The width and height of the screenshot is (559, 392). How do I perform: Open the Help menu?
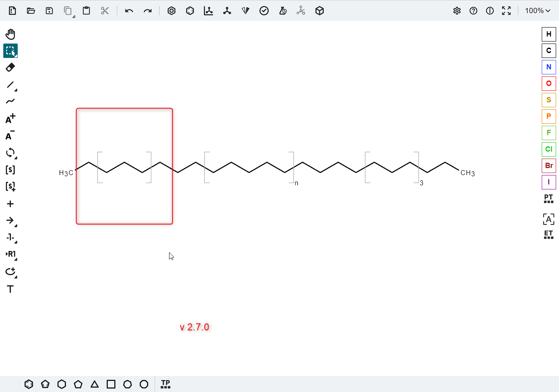tap(473, 11)
